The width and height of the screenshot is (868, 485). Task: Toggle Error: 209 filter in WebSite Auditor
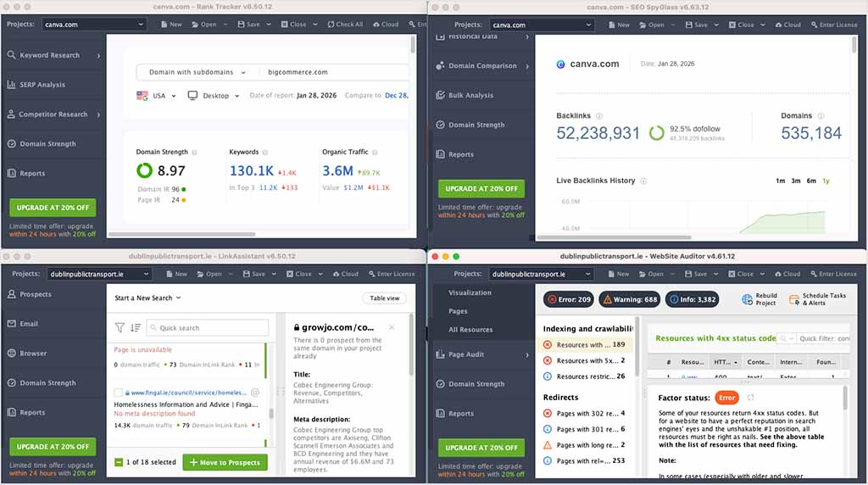tap(569, 299)
